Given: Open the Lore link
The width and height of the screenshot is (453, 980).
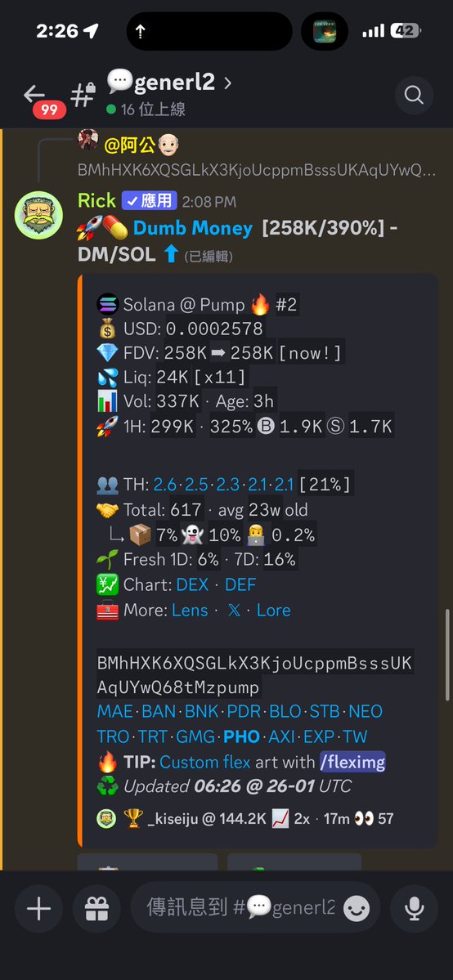Looking at the screenshot, I should [273, 610].
